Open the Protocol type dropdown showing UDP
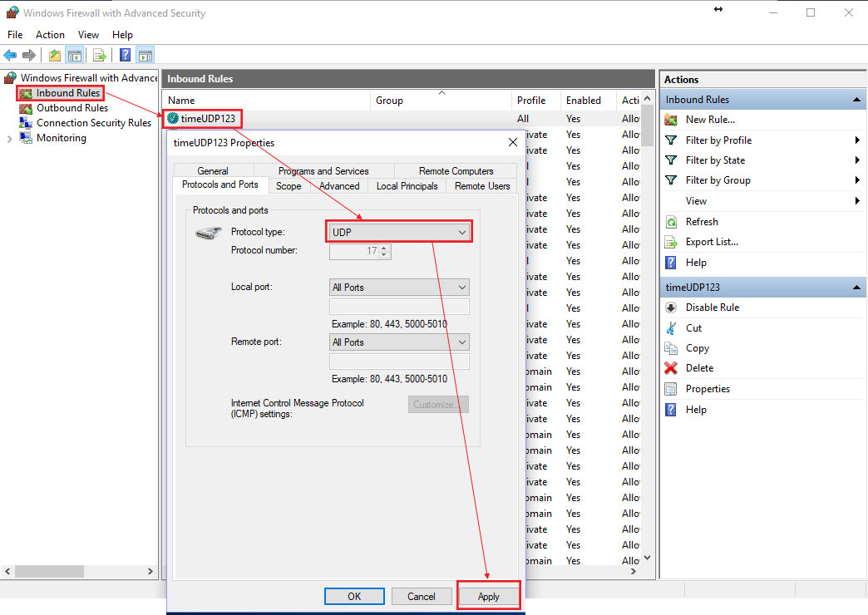The width and height of the screenshot is (868, 615). [399, 232]
